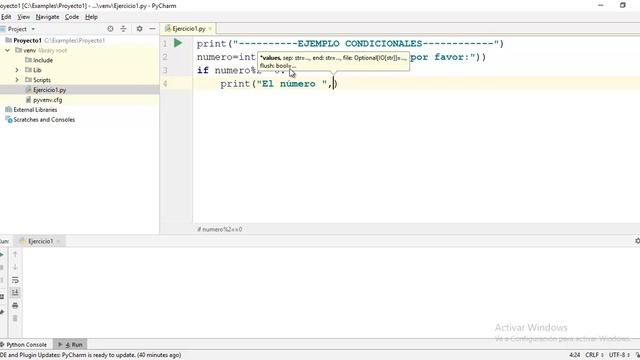Click the CRLF line separator selector
This screenshot has height=360, width=640.
click(594, 355)
